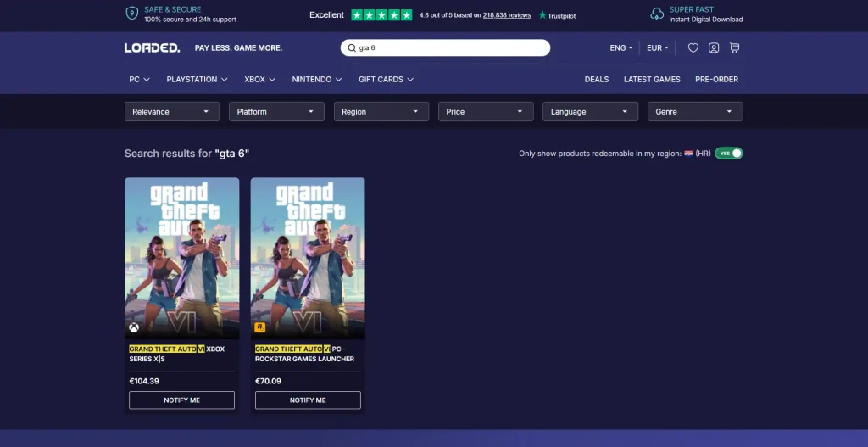The width and height of the screenshot is (868, 447).
Task: Go to Latest Games
Action: tap(652, 79)
